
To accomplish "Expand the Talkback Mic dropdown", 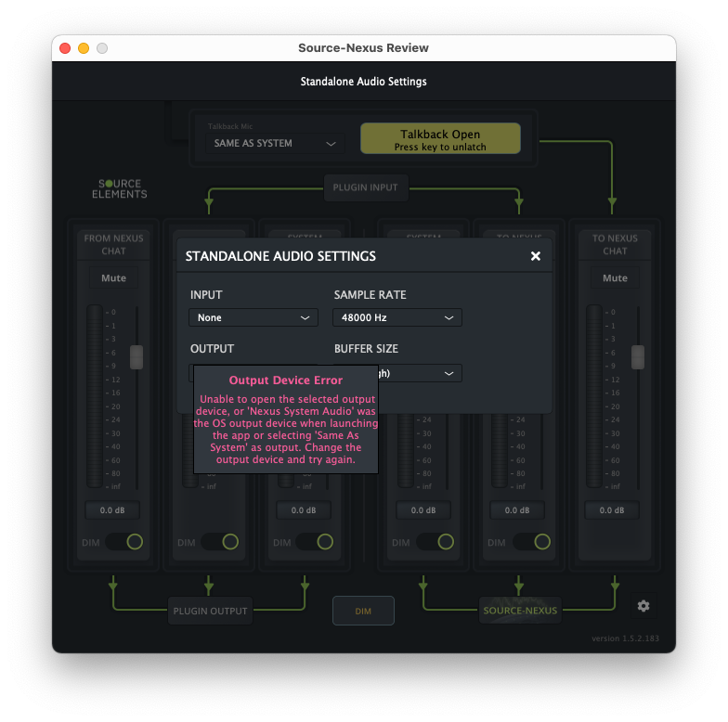I will pos(275,144).
